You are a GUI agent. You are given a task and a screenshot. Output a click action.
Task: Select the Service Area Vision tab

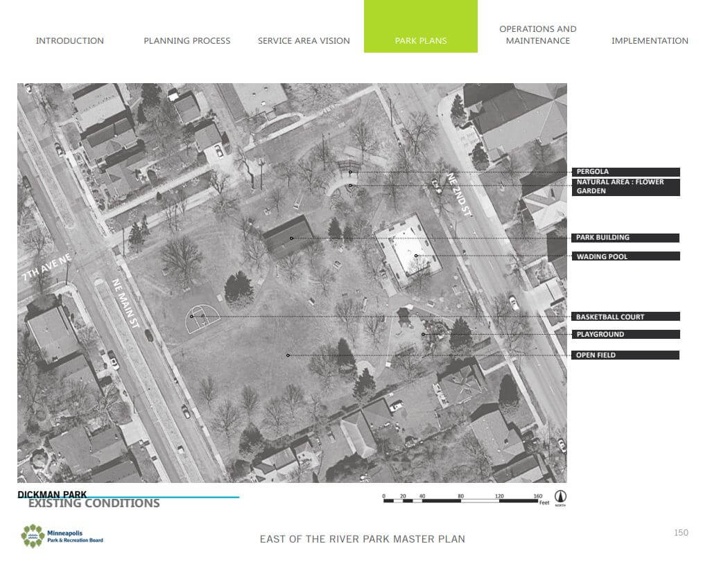[304, 41]
